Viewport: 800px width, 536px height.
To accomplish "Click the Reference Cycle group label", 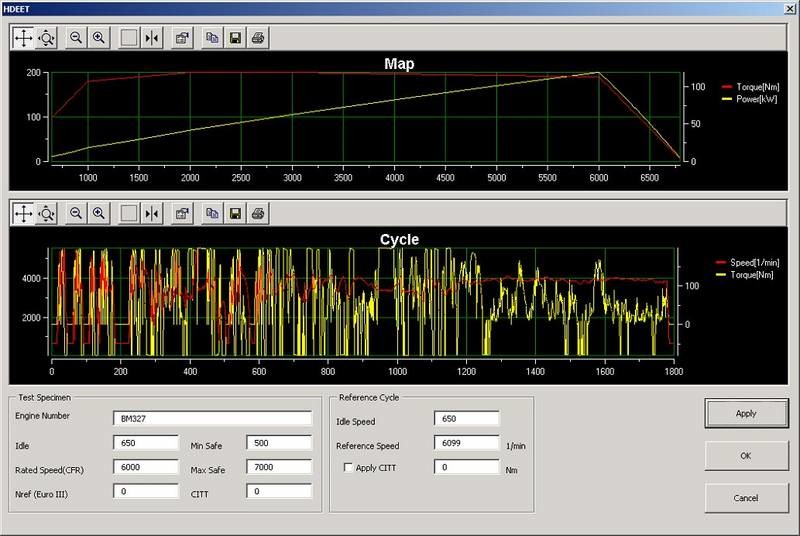I will tap(369, 397).
